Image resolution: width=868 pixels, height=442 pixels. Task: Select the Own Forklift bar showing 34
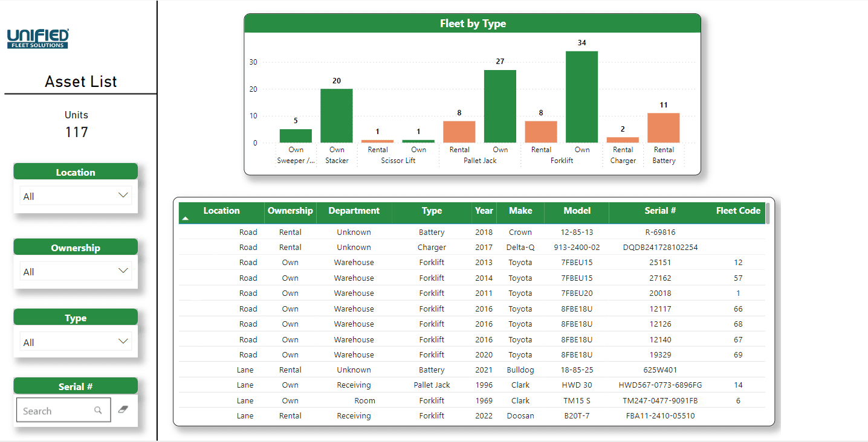coord(582,97)
